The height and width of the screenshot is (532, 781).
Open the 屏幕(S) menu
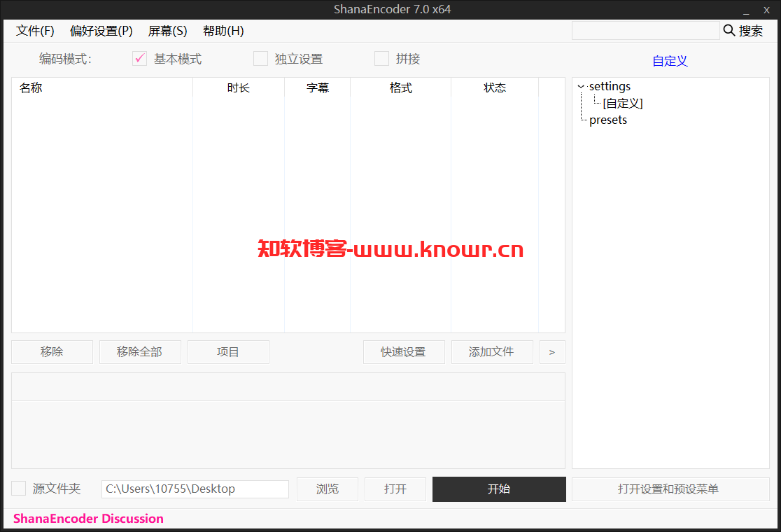tap(167, 31)
